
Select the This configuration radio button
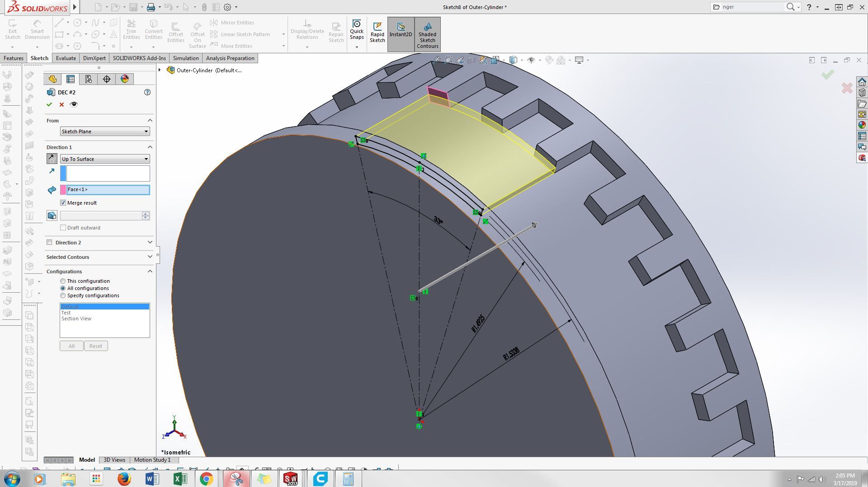click(x=63, y=281)
